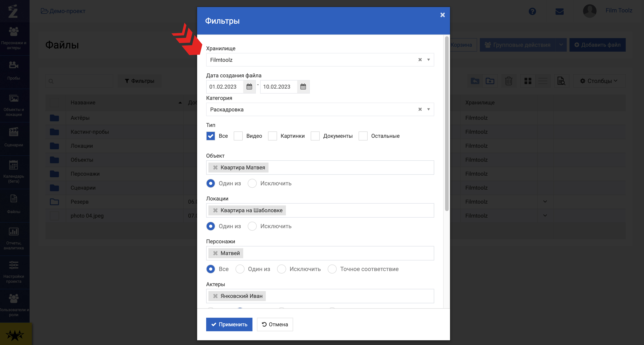Check the Документы type checkbox
This screenshot has height=345, width=644.
[x=315, y=136]
